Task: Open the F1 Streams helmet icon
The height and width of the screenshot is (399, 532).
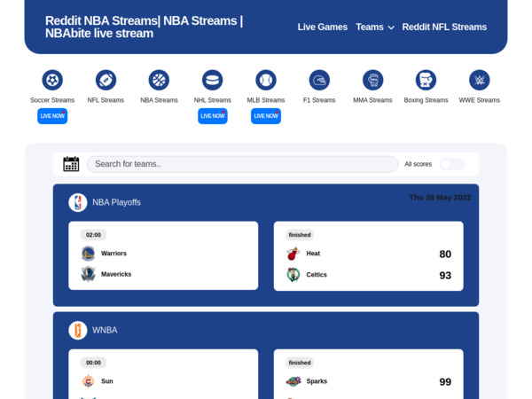Action: pos(319,80)
